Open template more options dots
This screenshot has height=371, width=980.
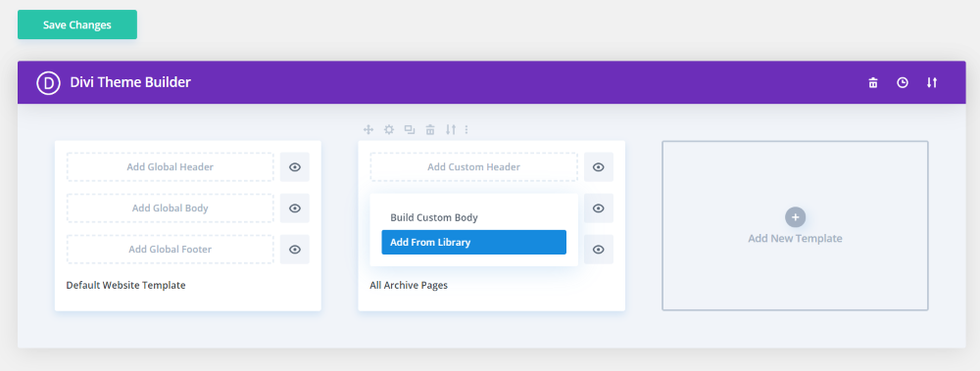click(466, 129)
